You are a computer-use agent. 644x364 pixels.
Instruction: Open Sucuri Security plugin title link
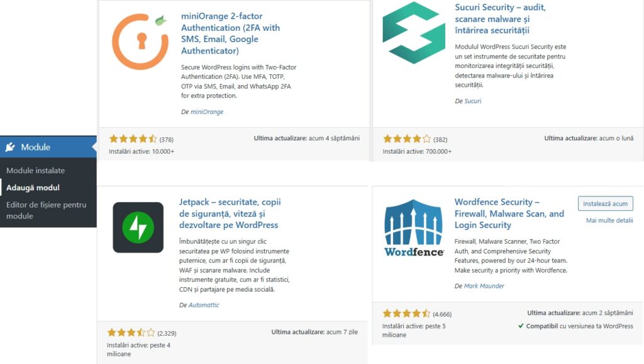click(x=500, y=18)
